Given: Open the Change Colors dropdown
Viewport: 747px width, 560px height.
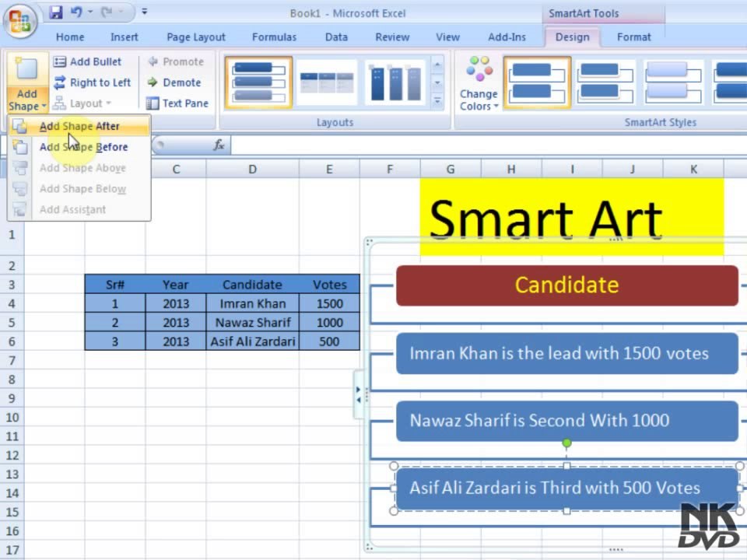Looking at the screenshot, I should click(x=479, y=84).
